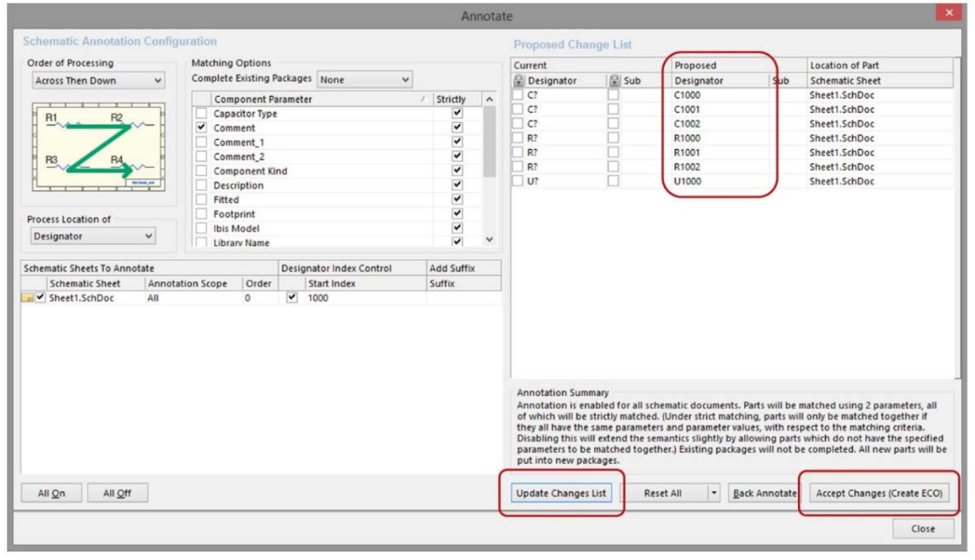Click the Annotation Scope column header
Image resolution: width=975 pixels, height=560 pixels.
(193, 284)
